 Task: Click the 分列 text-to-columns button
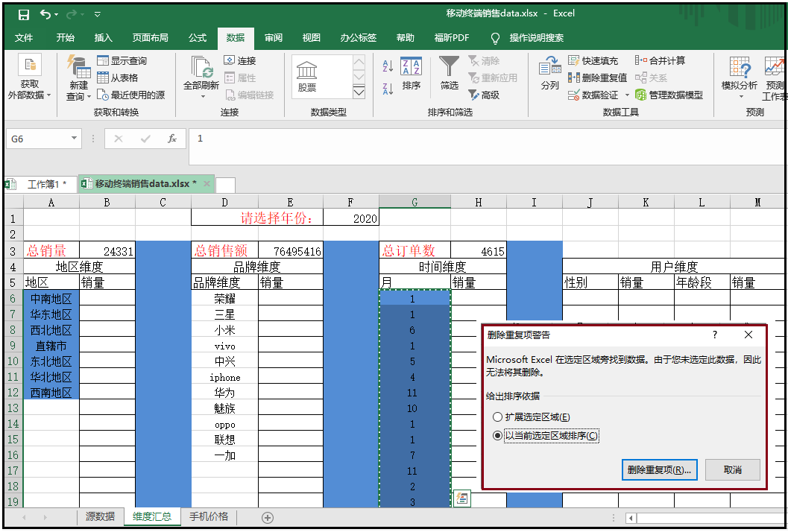[549, 73]
